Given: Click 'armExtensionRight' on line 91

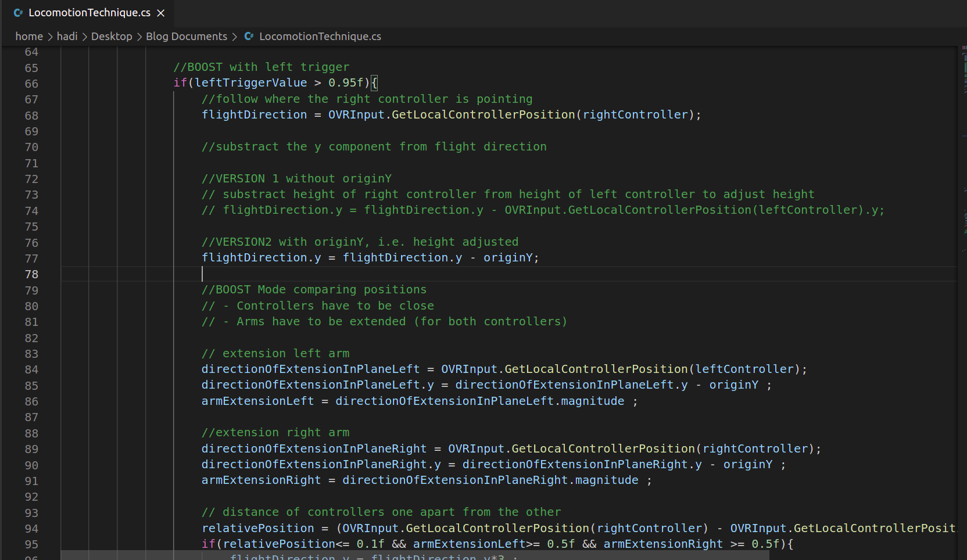Looking at the screenshot, I should [x=261, y=480].
